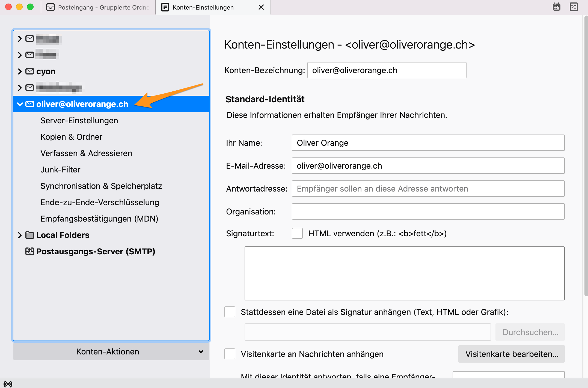
Task: Click the oliver@oliverorange.ch envelope icon
Action: click(x=29, y=104)
